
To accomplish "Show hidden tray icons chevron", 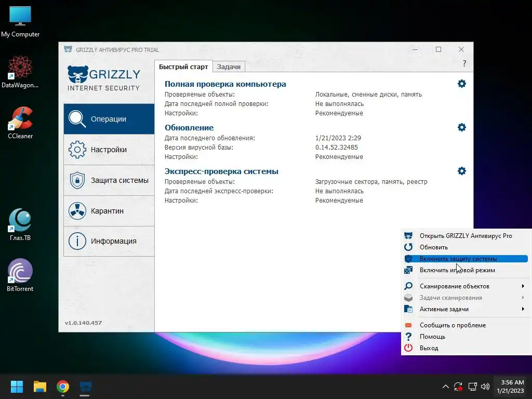I will coord(445,387).
